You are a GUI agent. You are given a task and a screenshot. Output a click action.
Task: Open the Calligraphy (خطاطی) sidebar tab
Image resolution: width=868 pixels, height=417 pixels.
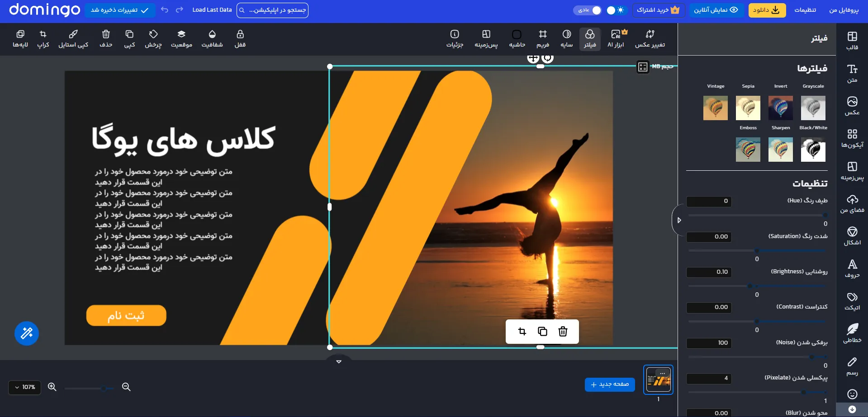(852, 333)
